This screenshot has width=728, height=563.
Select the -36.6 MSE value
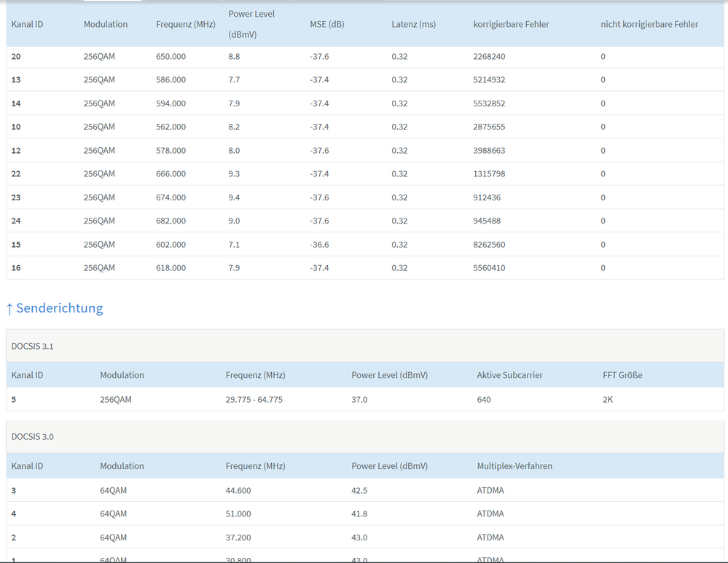click(x=319, y=245)
